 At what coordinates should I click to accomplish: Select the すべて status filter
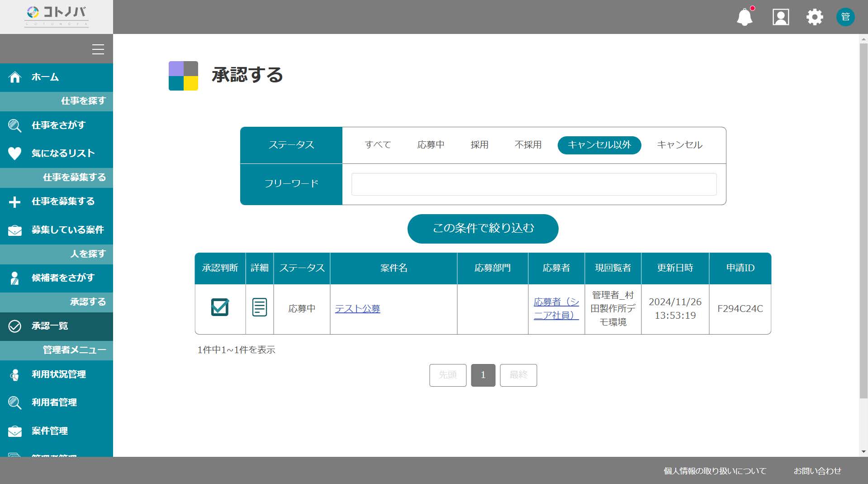[378, 145]
